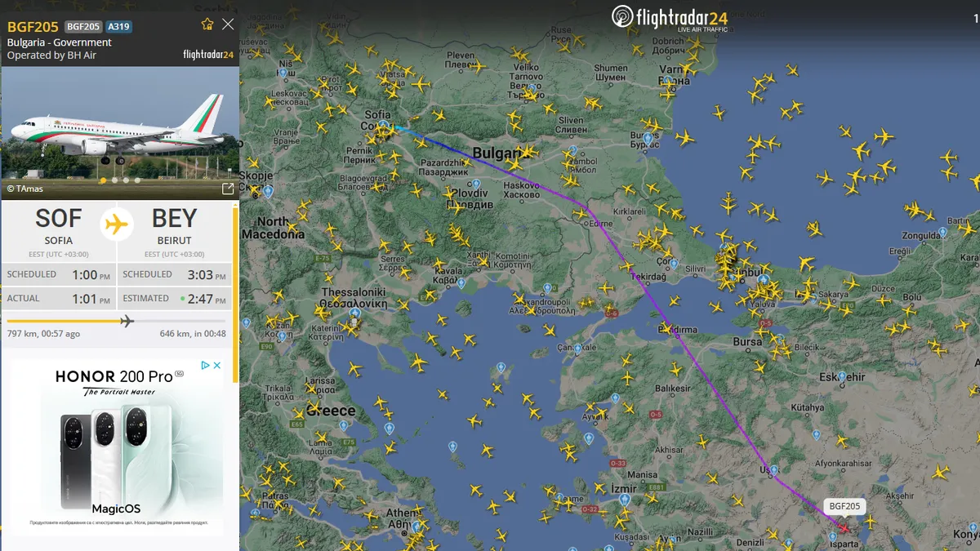
Task: Click the Balıkesir label on the map
Action: pyautogui.click(x=673, y=389)
